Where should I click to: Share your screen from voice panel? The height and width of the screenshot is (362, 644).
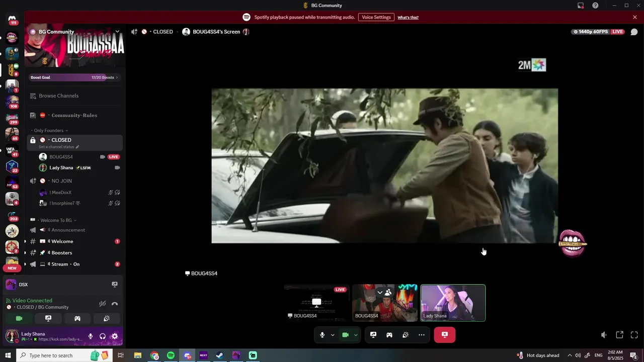click(x=48, y=318)
